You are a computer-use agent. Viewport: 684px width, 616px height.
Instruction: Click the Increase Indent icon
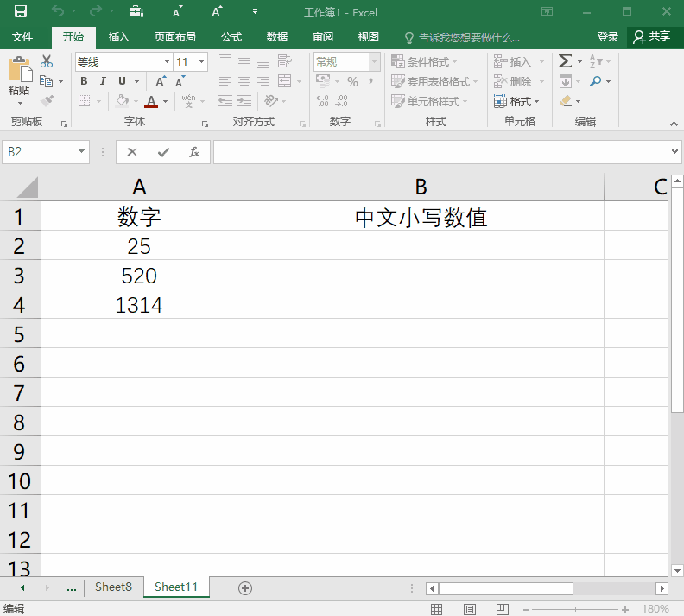coord(244,101)
